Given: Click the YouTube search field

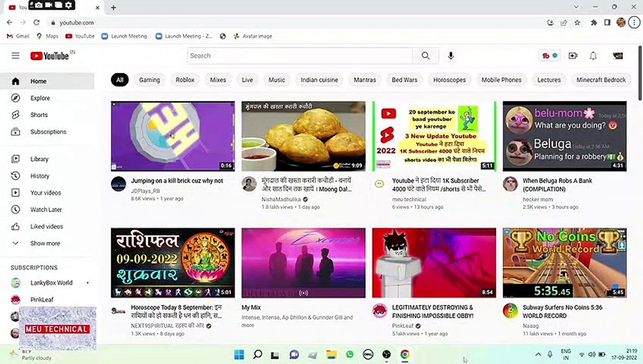Looking at the screenshot, I should (x=300, y=56).
